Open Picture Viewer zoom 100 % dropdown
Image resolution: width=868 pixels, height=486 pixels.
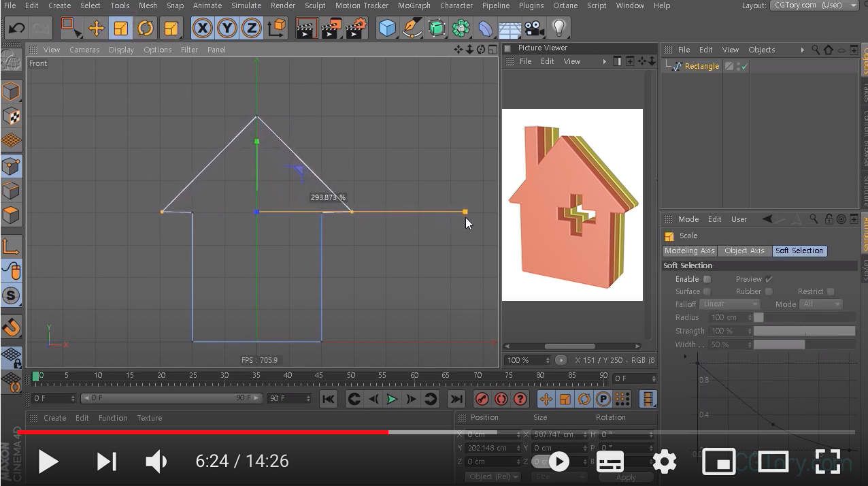(528, 360)
